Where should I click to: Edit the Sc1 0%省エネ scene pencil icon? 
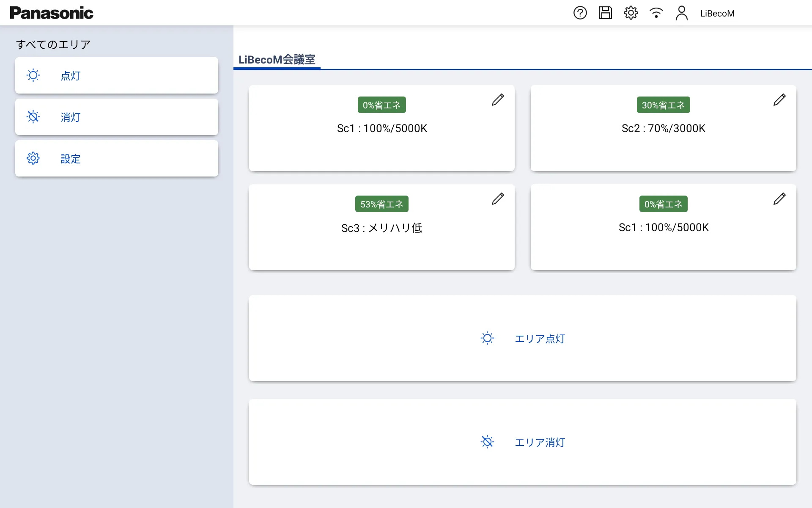point(498,100)
